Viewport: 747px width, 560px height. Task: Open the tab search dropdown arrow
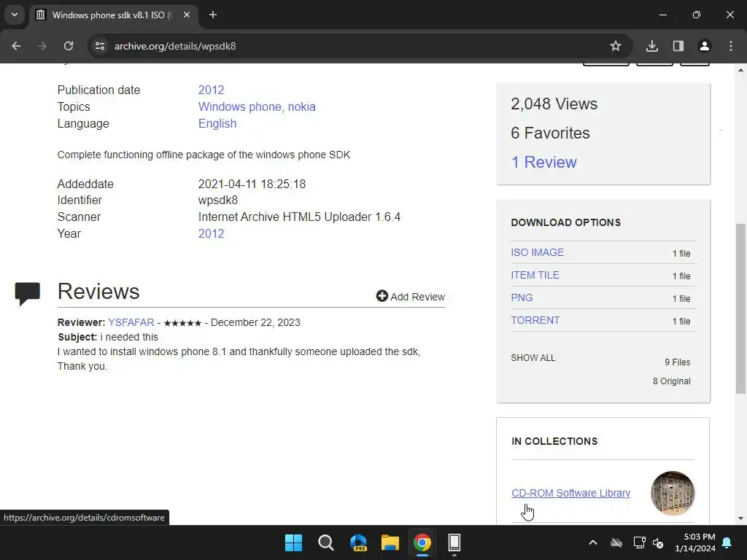15,15
